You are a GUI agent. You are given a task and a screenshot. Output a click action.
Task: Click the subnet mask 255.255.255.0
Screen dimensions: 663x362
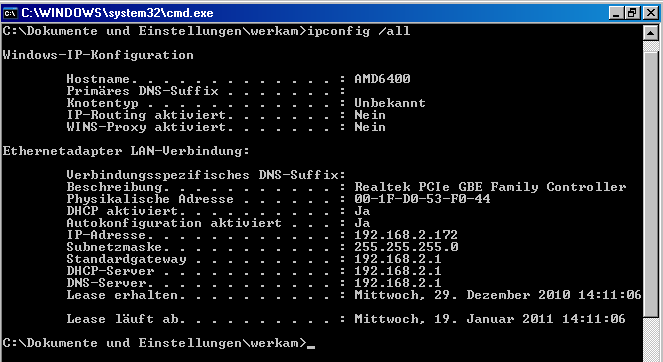pyautogui.click(x=406, y=247)
